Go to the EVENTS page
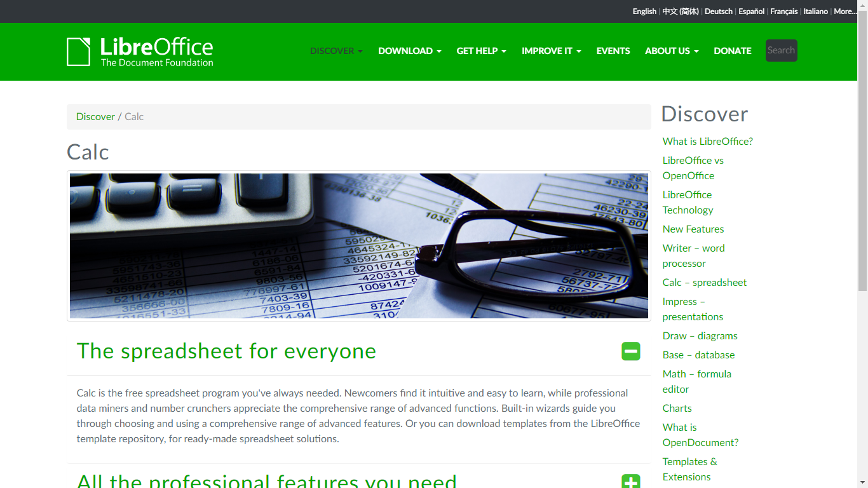The width and height of the screenshot is (868, 488). (613, 51)
